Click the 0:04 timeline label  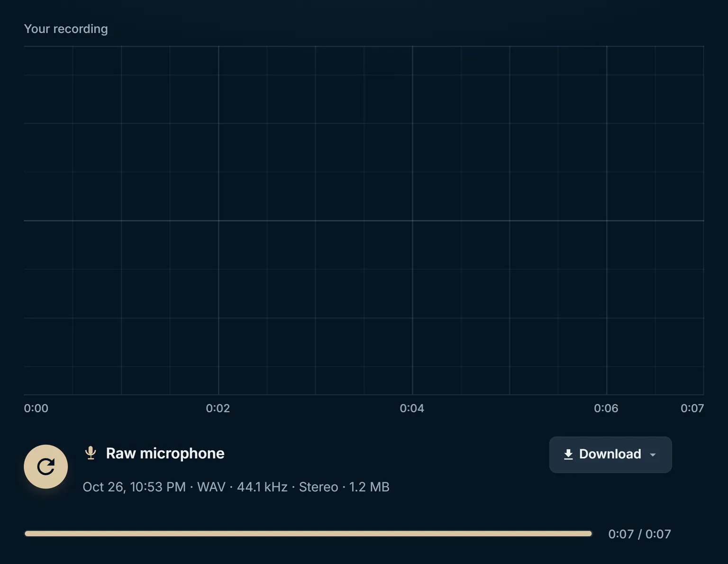pos(412,408)
